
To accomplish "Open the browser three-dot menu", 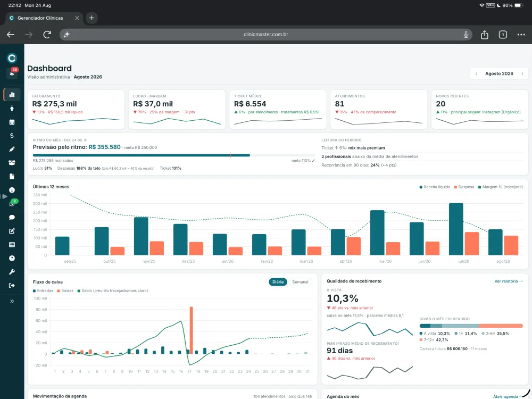I will (521, 34).
